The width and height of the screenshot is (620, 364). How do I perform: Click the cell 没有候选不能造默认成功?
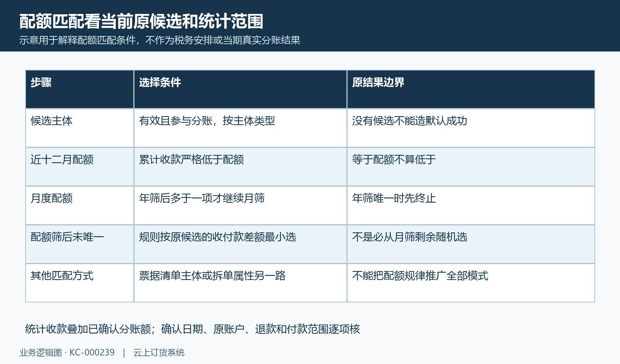471,128
